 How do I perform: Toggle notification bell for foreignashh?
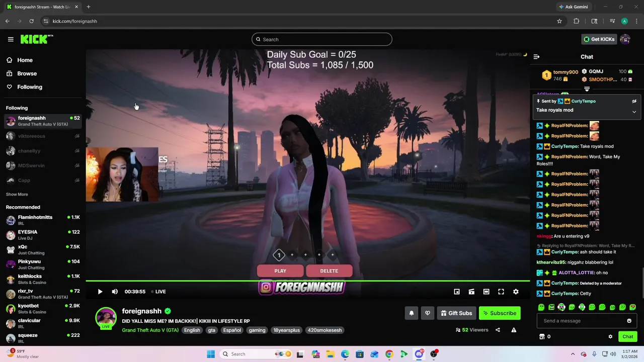point(411,313)
